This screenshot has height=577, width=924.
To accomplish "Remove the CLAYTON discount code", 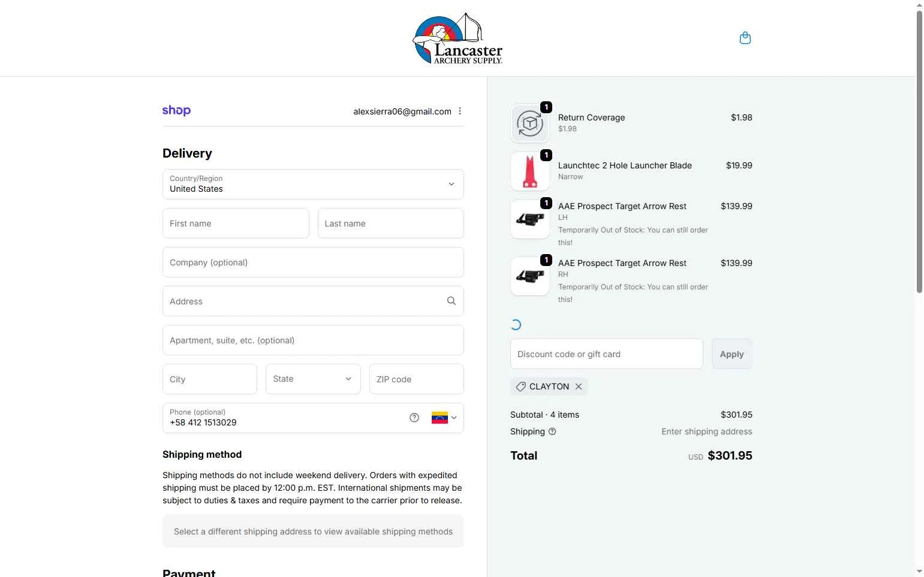I will coord(579,386).
